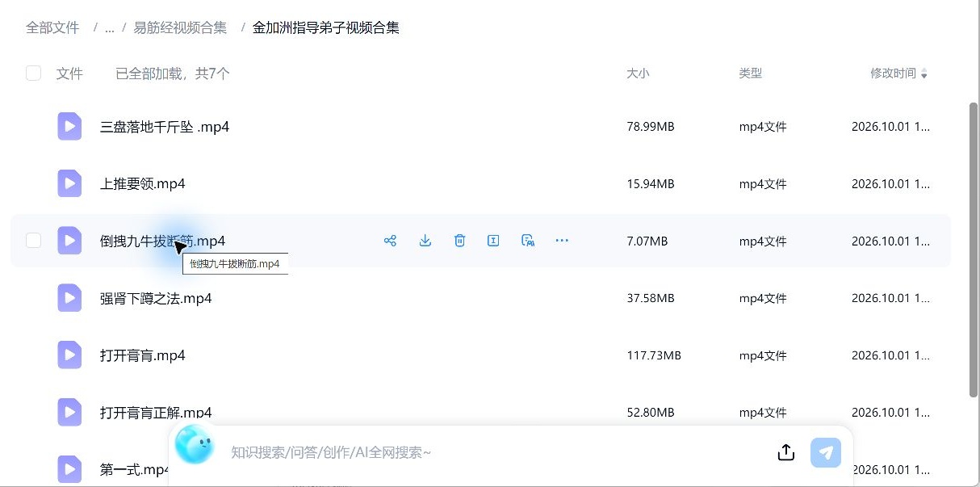The width and height of the screenshot is (980, 487).
Task: Click the video icon of 打开膏肓正解.mp4
Action: [x=69, y=413]
